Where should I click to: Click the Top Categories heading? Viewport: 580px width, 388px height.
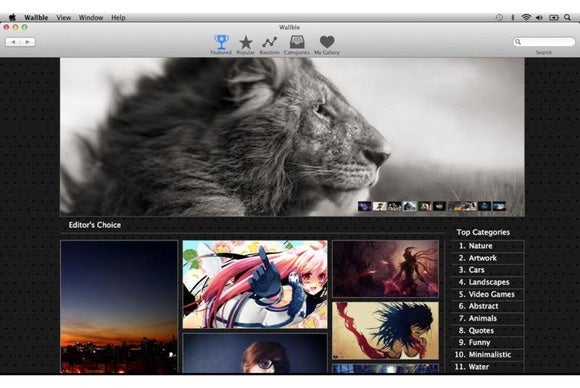[483, 232]
